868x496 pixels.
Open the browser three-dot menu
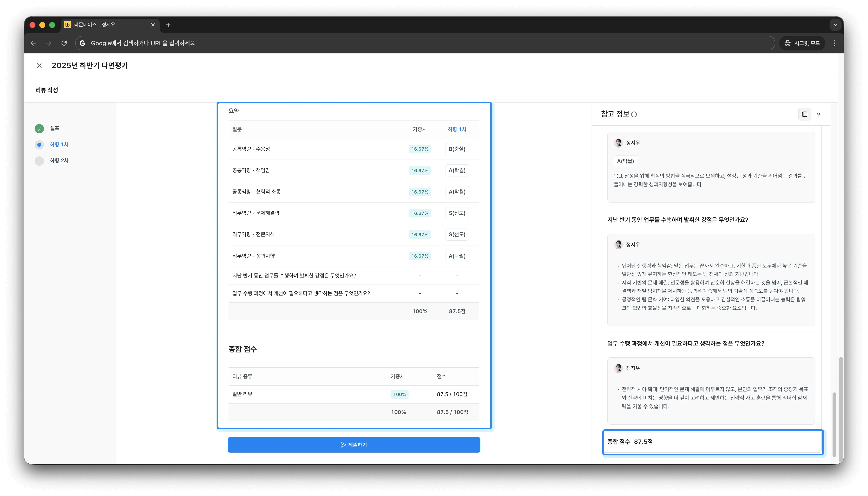[834, 43]
